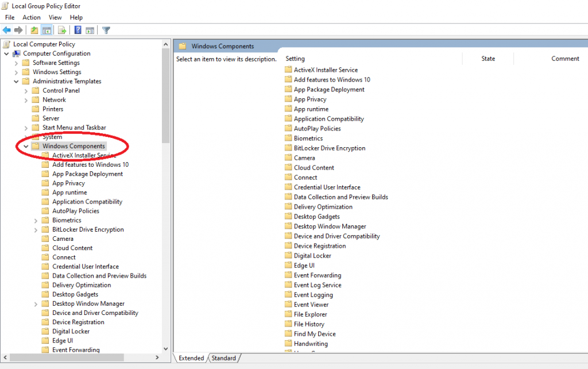Click the Filter funnel toolbar icon

(x=106, y=30)
